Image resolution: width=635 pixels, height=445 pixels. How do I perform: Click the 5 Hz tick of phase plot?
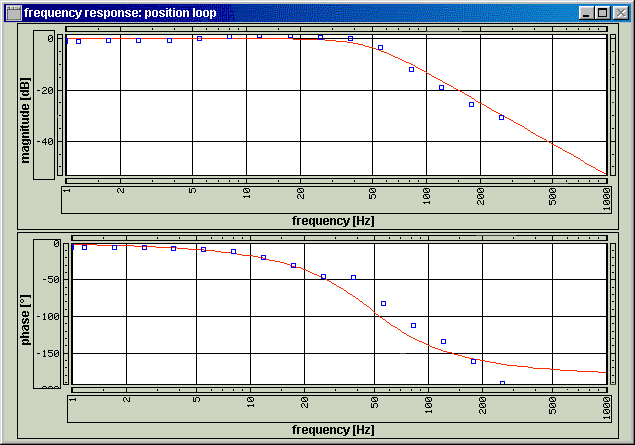coord(196,400)
